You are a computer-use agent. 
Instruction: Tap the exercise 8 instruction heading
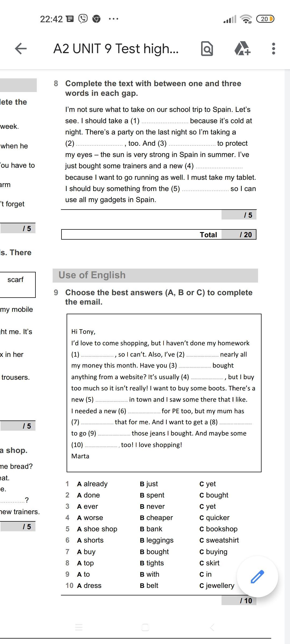153,88
